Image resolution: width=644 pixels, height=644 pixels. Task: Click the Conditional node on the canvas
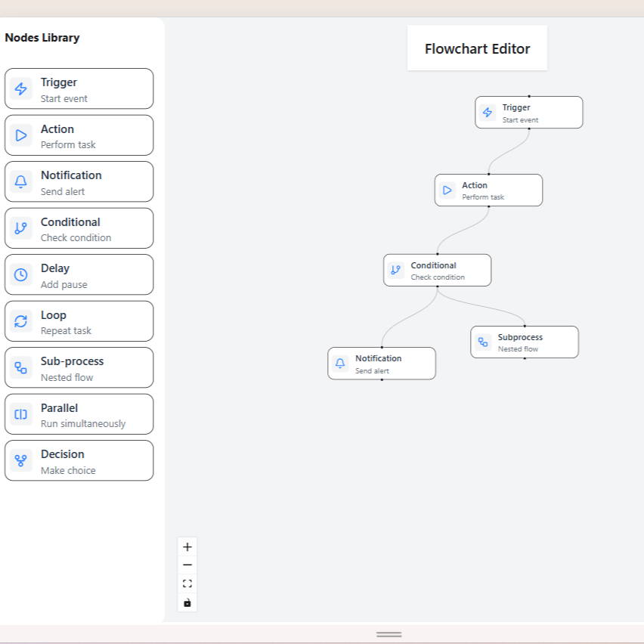point(437,271)
